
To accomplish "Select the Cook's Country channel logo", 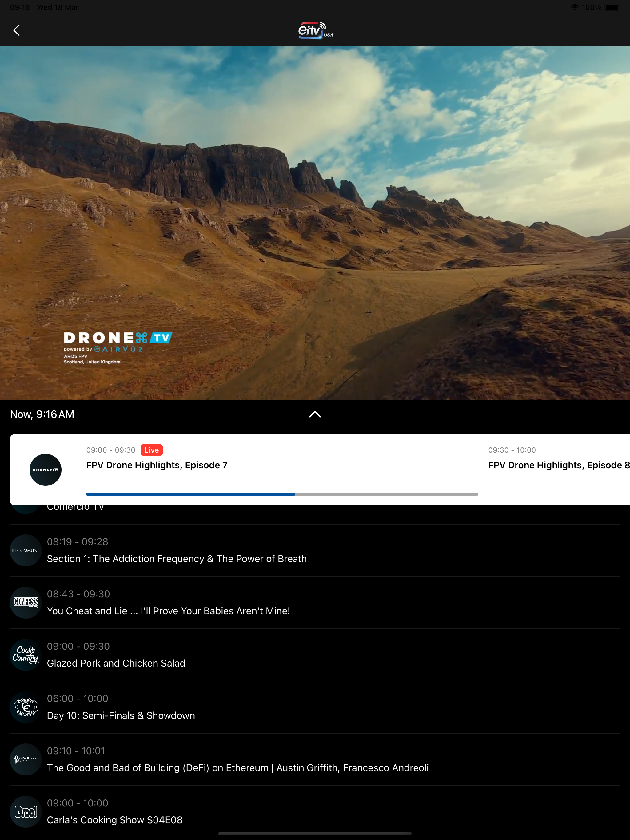I will click(x=26, y=655).
